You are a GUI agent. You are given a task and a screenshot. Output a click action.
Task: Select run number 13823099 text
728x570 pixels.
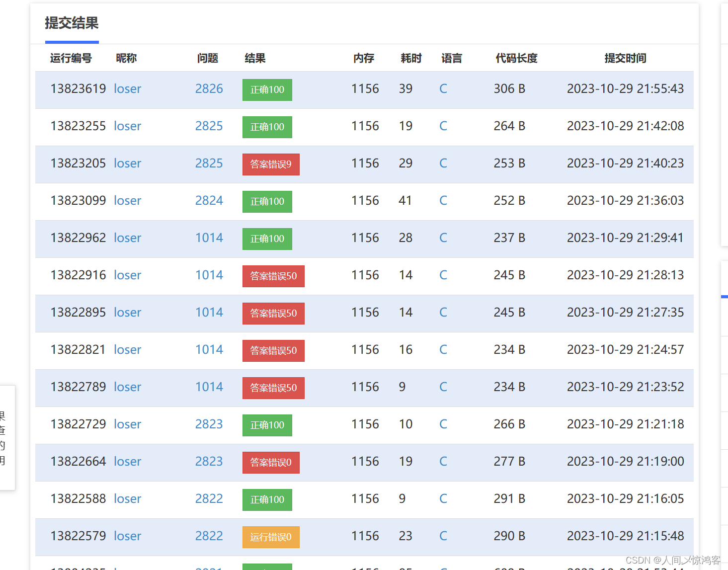click(78, 201)
